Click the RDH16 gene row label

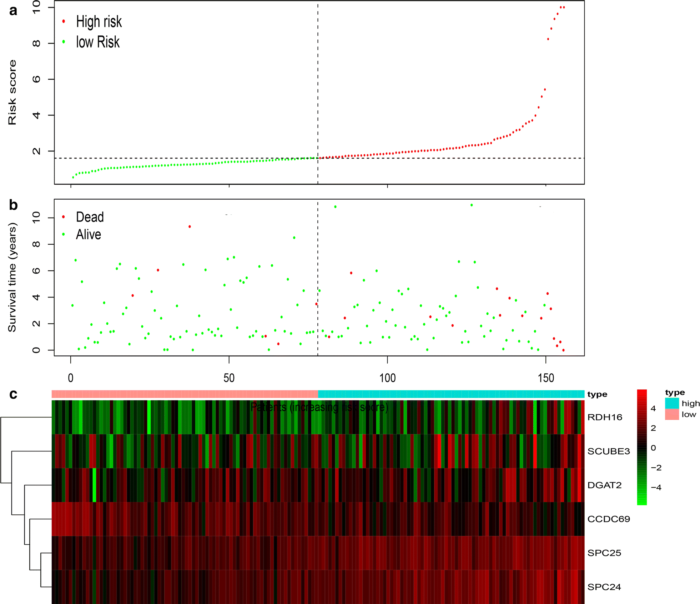coord(605,417)
